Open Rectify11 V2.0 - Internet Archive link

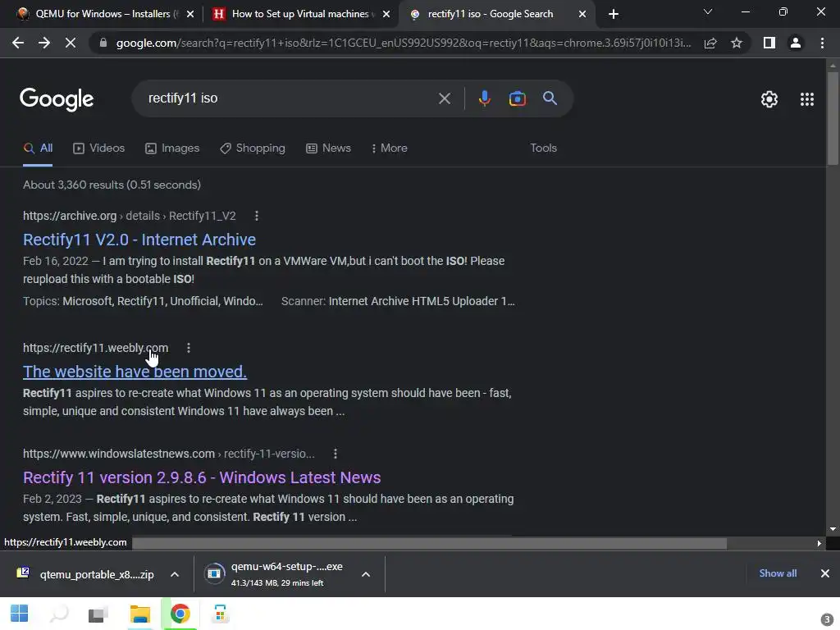[x=139, y=240]
